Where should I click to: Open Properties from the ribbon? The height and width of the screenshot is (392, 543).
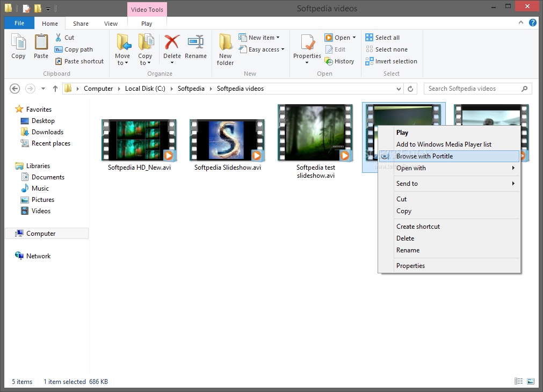[x=307, y=48]
